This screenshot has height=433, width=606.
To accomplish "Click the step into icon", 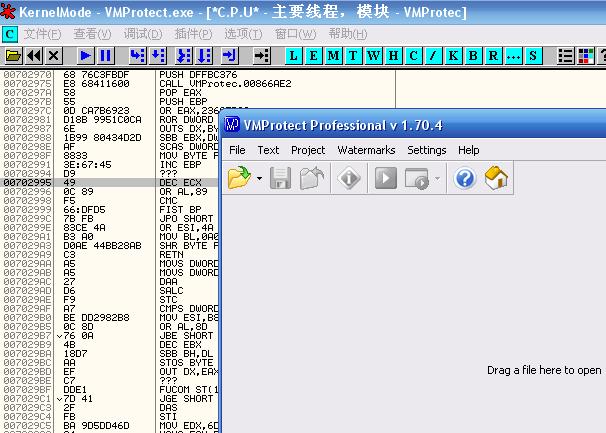I will click(138, 56).
